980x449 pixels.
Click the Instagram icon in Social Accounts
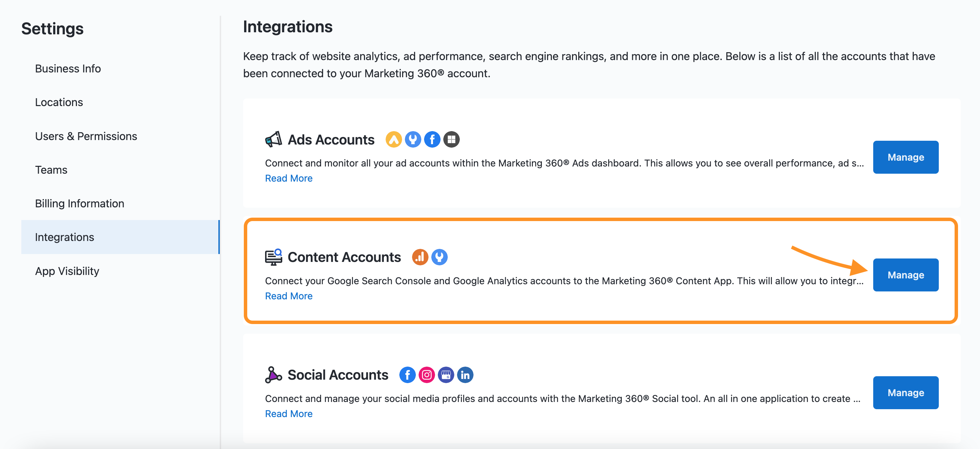tap(426, 375)
